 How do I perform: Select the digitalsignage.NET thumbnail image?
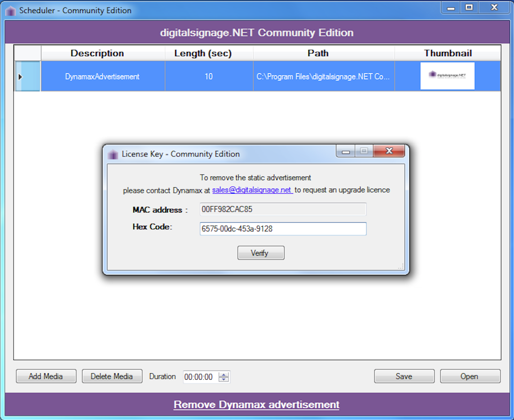pos(448,76)
